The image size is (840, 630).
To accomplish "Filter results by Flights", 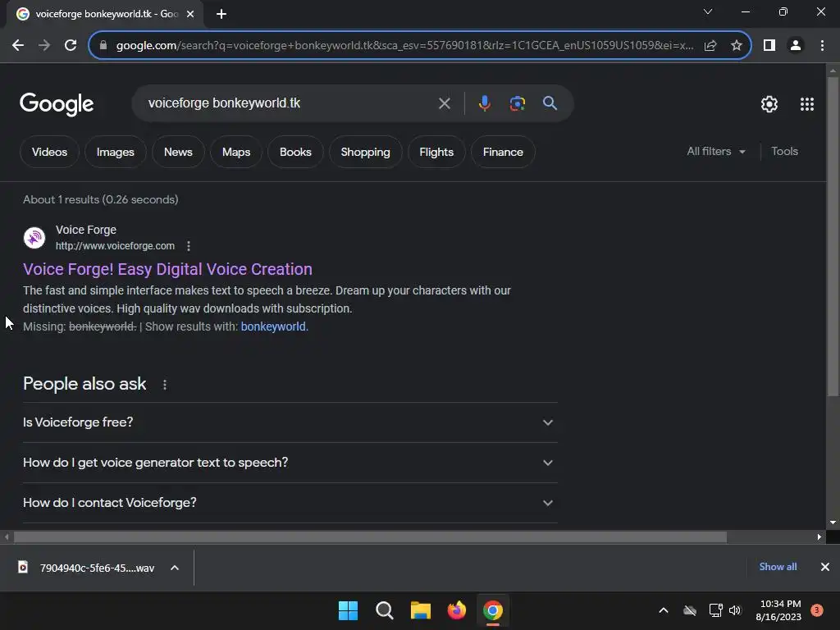I will [x=436, y=152].
